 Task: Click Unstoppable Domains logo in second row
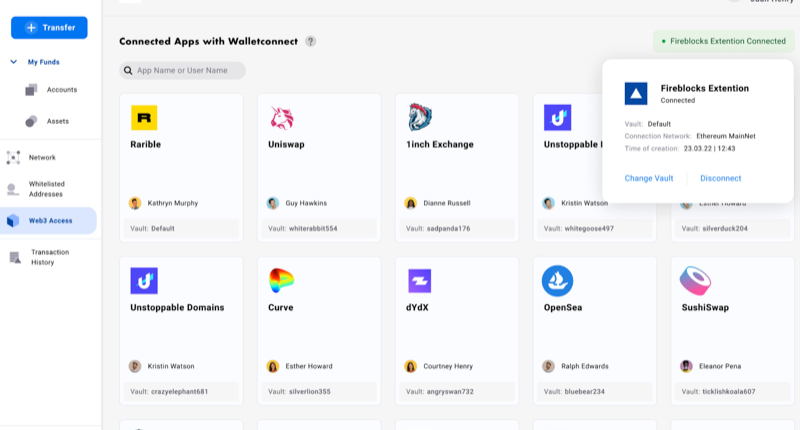pos(144,281)
